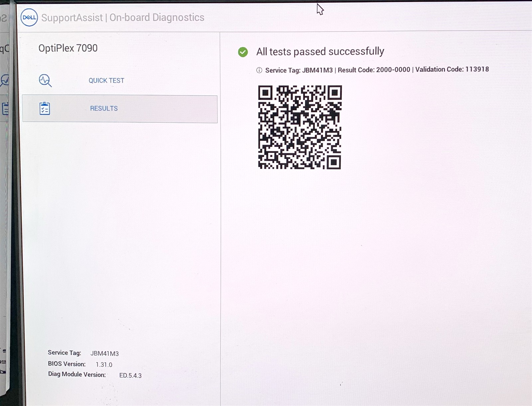The height and width of the screenshot is (406, 532).
Task: Click Validation Code 113918 text
Action: click(x=452, y=69)
